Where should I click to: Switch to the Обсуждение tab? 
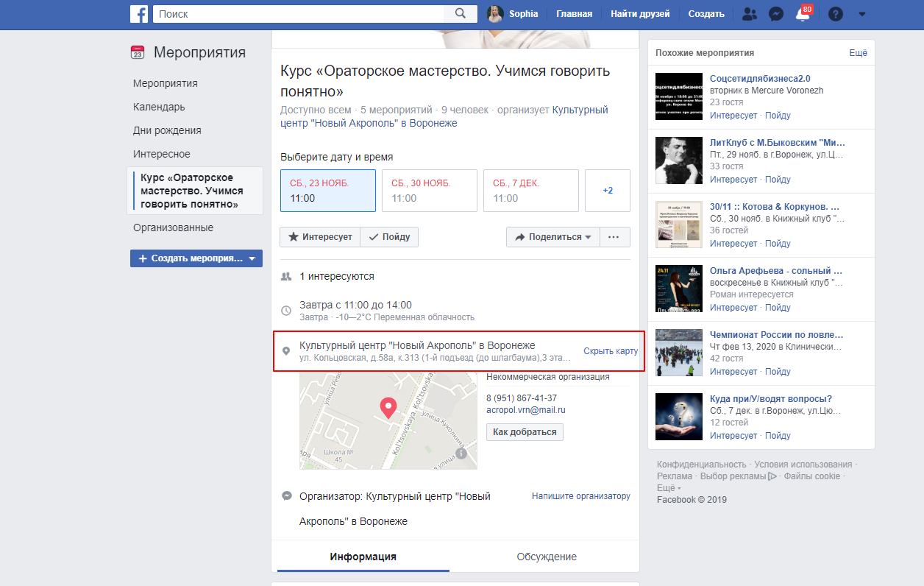547,557
